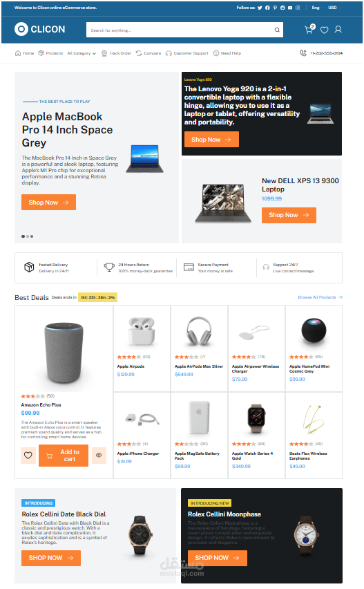Click Add to cart for Amazon Echo Plus
Screen dimensions: 364x589
[x=64, y=456]
